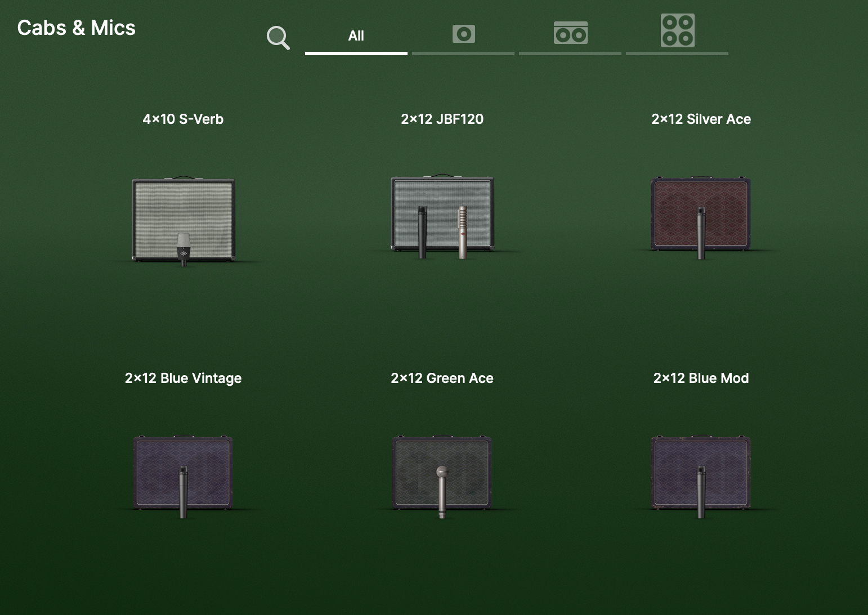Select the All cabinets tab
868x615 pixels.
(x=356, y=36)
